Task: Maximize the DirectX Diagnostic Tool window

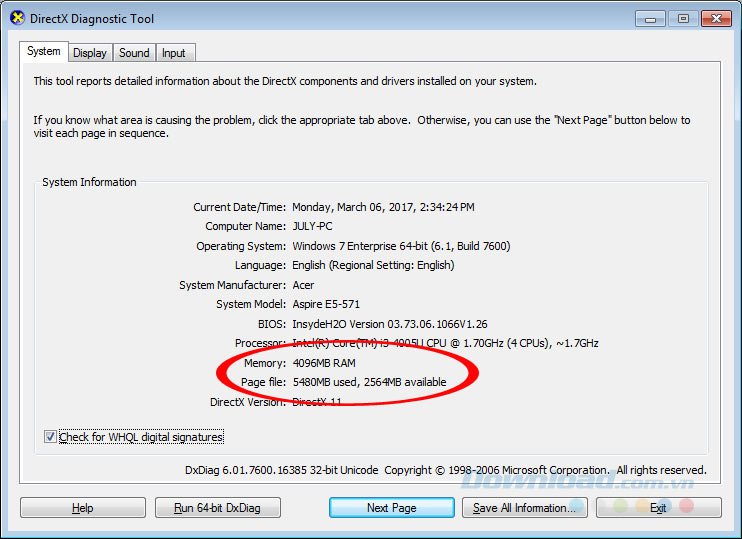Action: (x=683, y=19)
